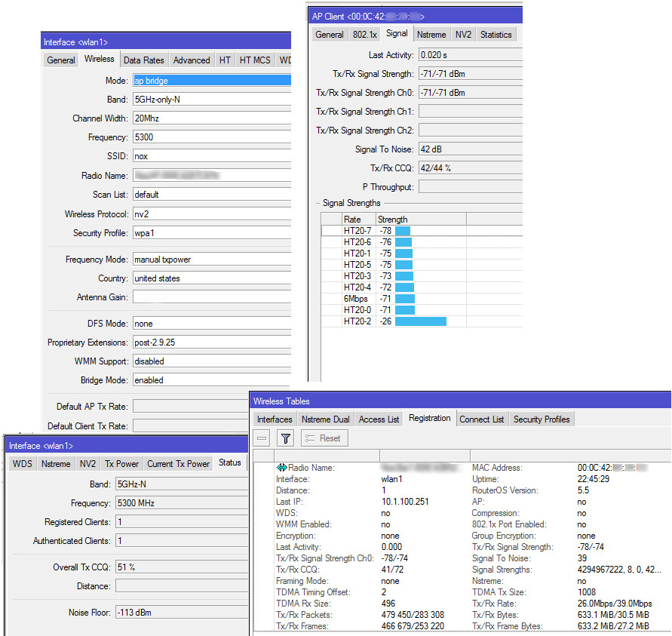Select the 6Mbps row in Signal Strengths
Image resolution: width=672 pixels, height=636 pixels.
point(422,299)
